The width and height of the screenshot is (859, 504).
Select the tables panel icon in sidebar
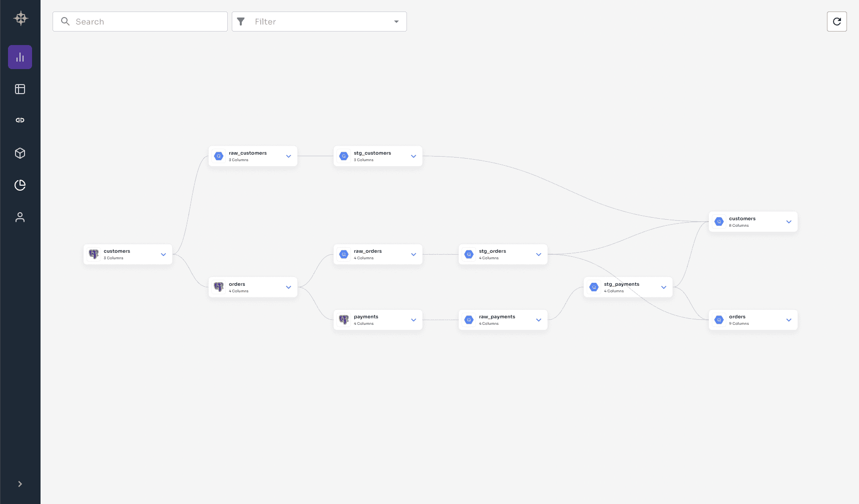(x=20, y=89)
